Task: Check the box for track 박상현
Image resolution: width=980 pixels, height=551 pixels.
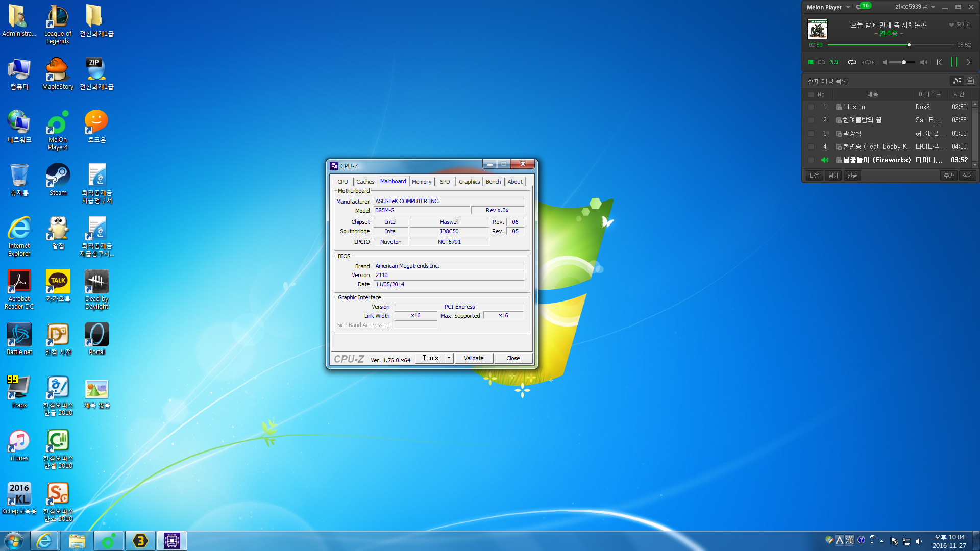Action: tap(811, 134)
